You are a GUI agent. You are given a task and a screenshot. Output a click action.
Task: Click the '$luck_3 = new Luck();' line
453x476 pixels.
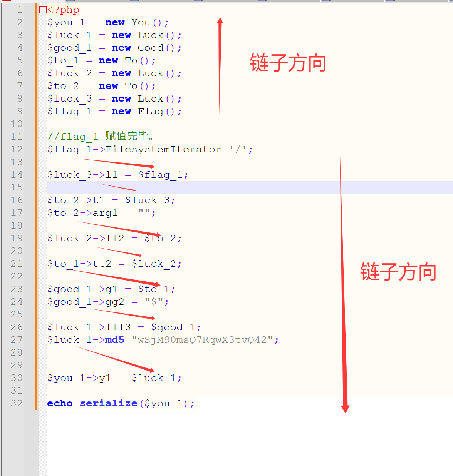point(114,99)
